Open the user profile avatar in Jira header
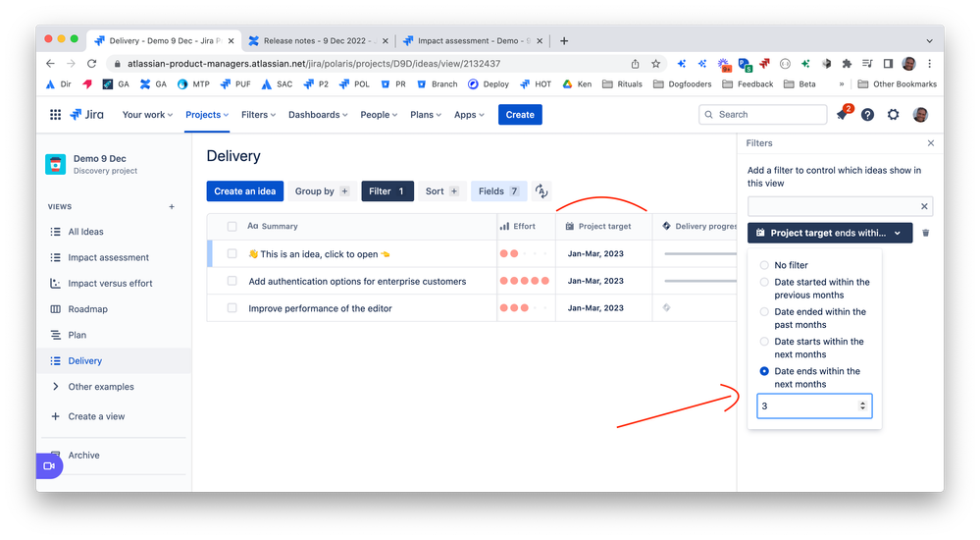Image resolution: width=980 pixels, height=540 pixels. pyautogui.click(x=920, y=115)
